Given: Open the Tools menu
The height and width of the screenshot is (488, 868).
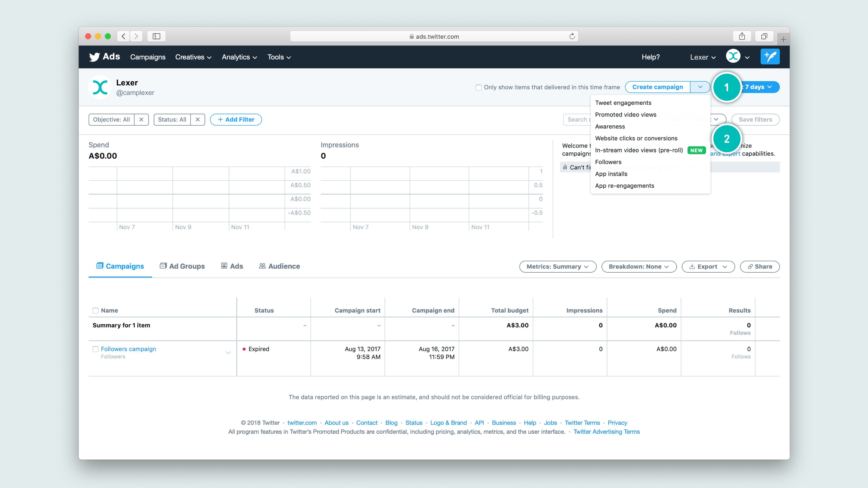Looking at the screenshot, I should tap(279, 57).
